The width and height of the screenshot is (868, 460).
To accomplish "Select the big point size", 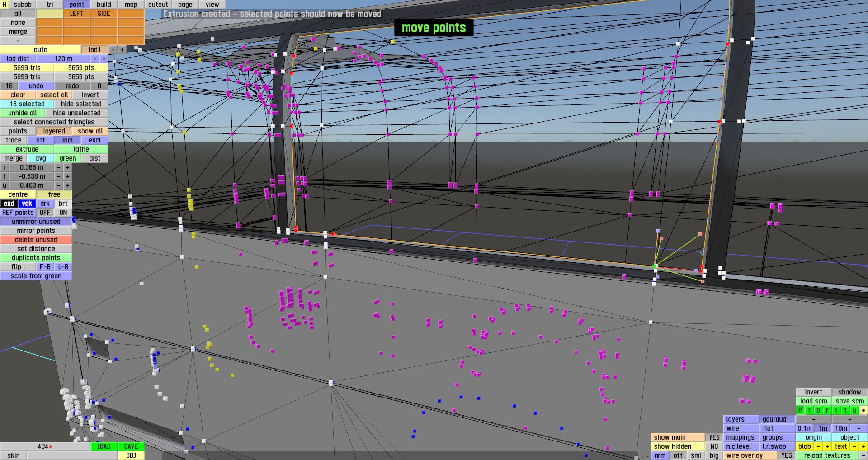I will pos(714,455).
